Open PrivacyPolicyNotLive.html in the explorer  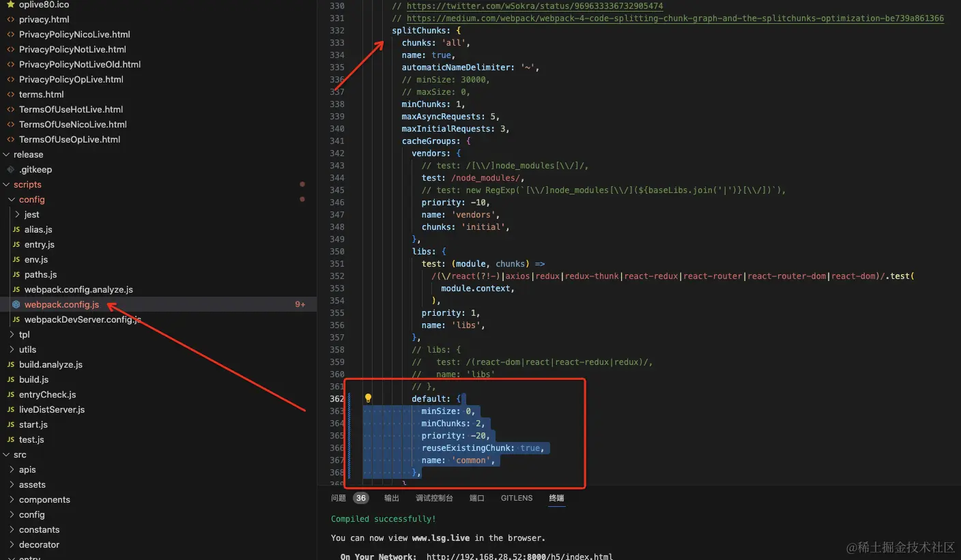point(72,49)
